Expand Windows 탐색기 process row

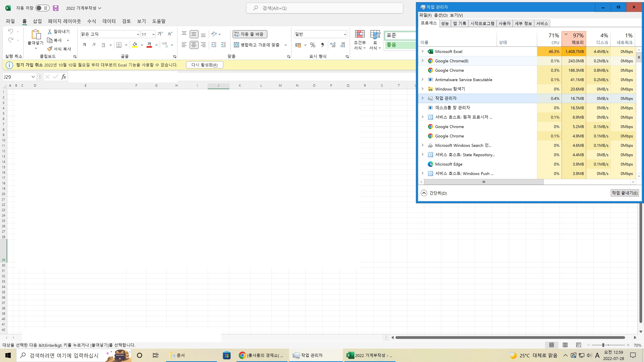(x=422, y=89)
